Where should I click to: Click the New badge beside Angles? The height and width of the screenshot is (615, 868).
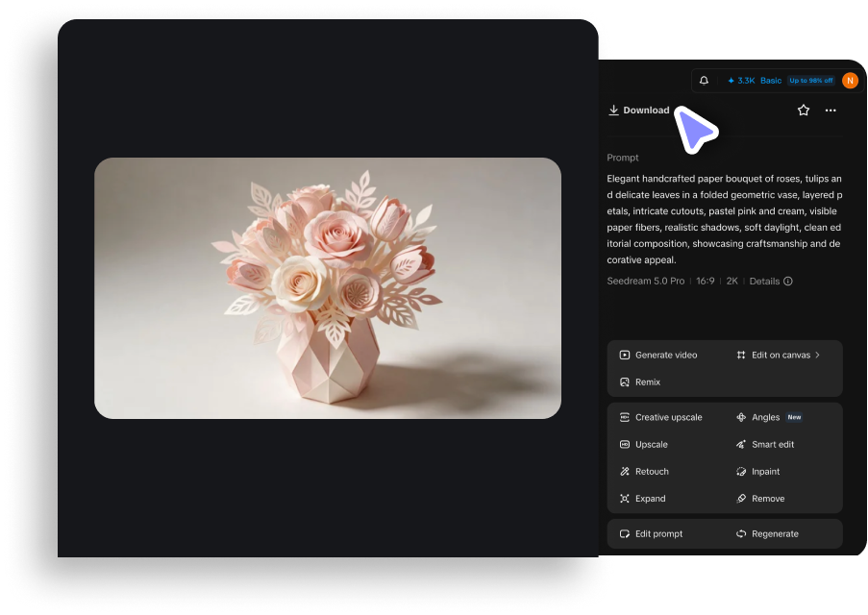point(794,417)
